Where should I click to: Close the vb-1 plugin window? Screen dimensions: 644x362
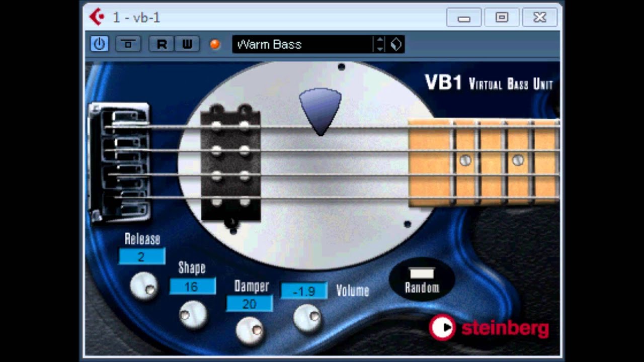(x=540, y=18)
